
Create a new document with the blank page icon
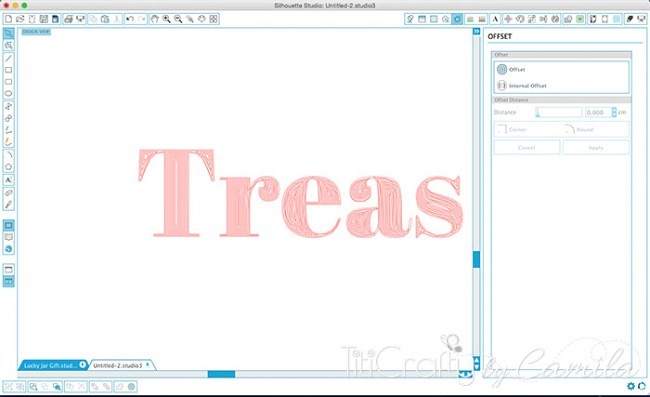point(8,19)
